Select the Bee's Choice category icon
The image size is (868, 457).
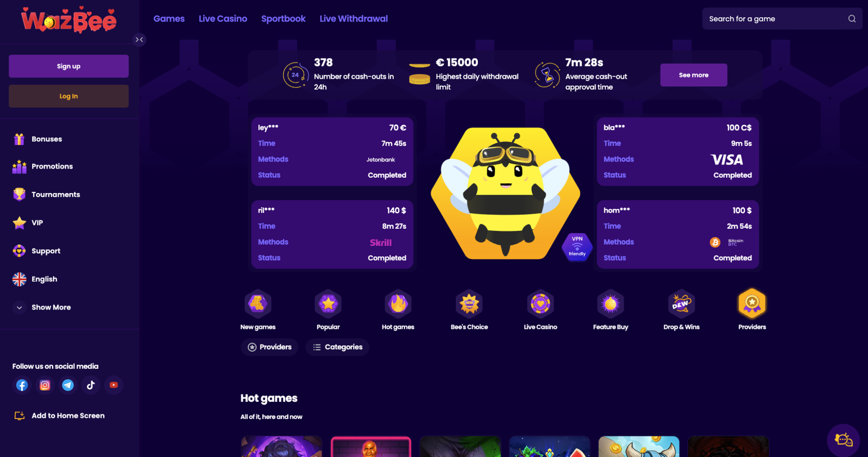click(469, 304)
